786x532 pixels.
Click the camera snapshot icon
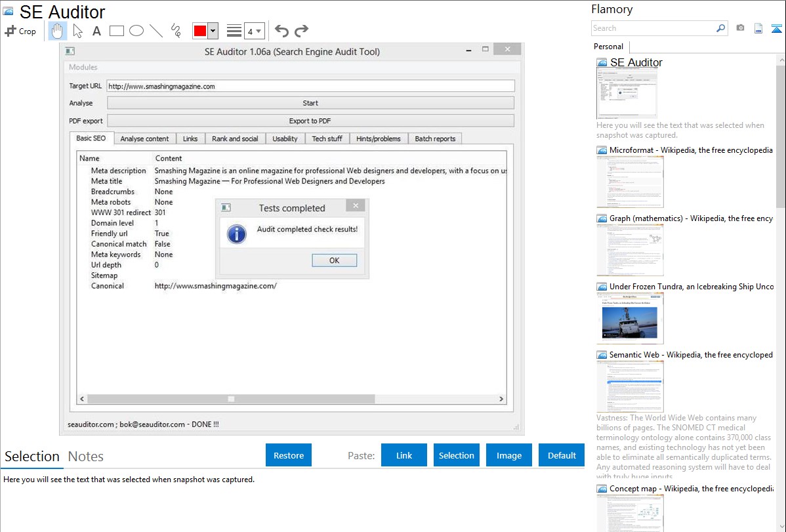pos(740,28)
